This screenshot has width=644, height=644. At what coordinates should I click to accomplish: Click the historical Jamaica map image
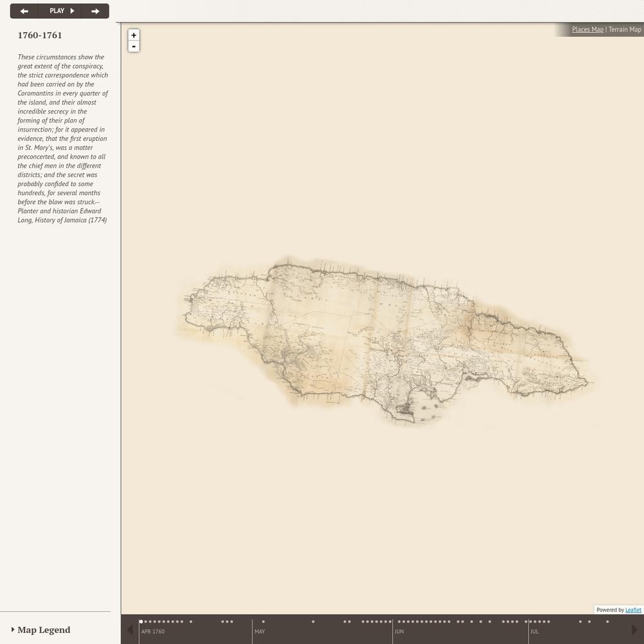pyautogui.click(x=385, y=341)
